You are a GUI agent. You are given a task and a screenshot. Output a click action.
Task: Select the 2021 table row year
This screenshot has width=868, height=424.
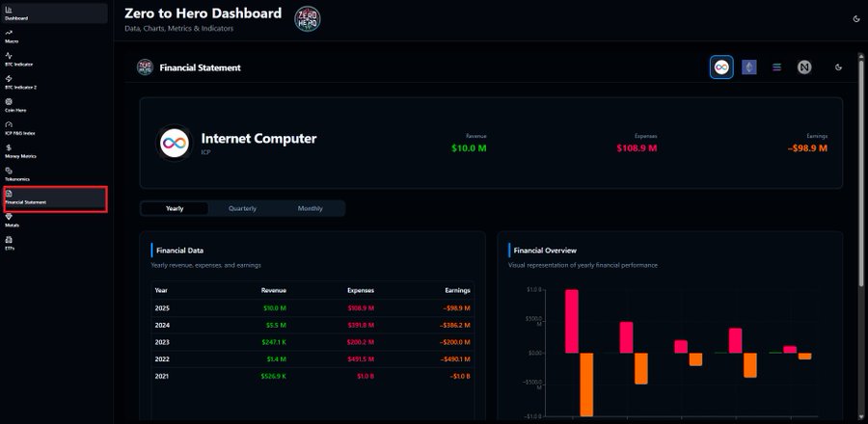coord(162,377)
